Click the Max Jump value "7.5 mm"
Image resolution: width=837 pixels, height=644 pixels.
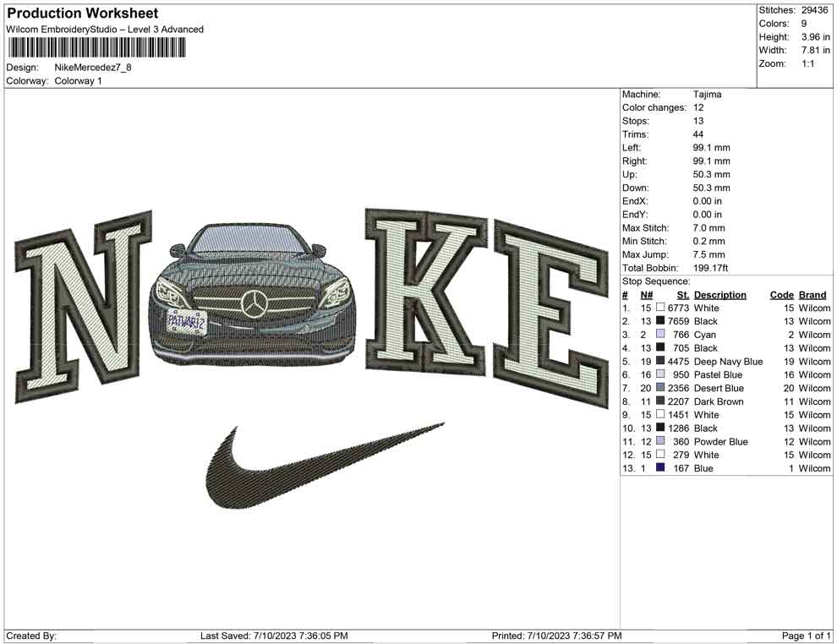pyautogui.click(x=708, y=254)
